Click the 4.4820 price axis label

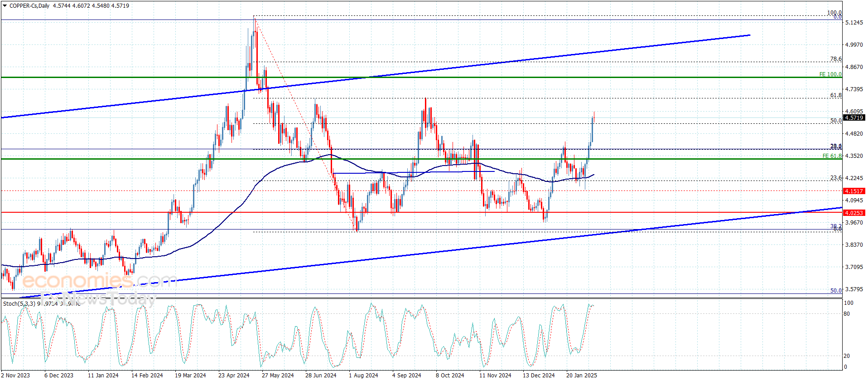click(x=854, y=134)
